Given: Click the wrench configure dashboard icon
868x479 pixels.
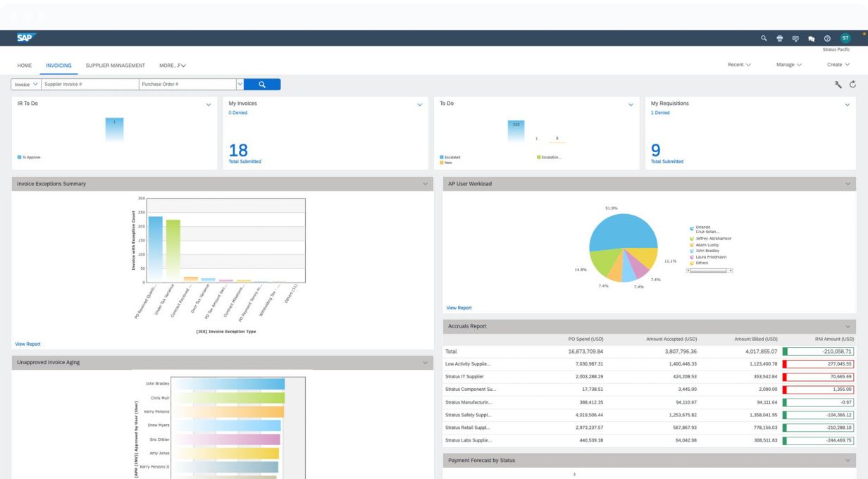Looking at the screenshot, I should tap(838, 85).
